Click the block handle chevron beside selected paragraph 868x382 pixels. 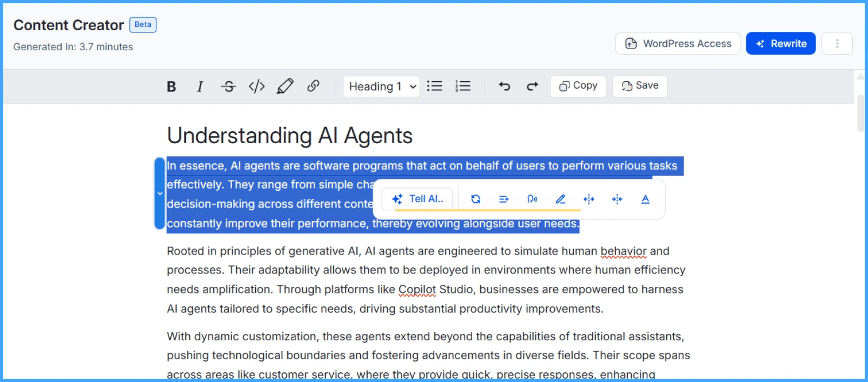pyautogui.click(x=160, y=193)
